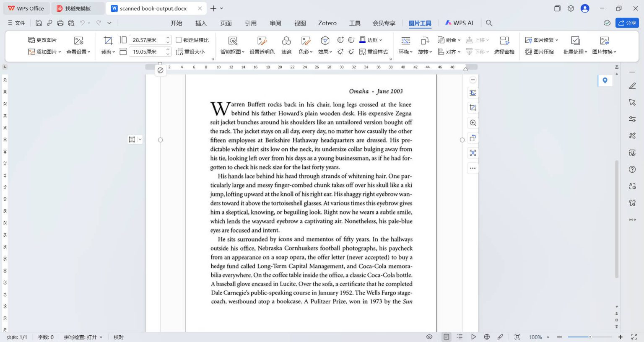Click the pen tool icon in the right sidebar
Screen dimensions: 644x342
click(632, 85)
